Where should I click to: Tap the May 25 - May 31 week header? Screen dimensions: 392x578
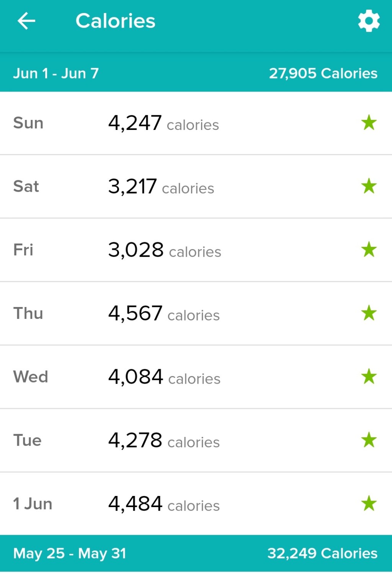[70, 553]
